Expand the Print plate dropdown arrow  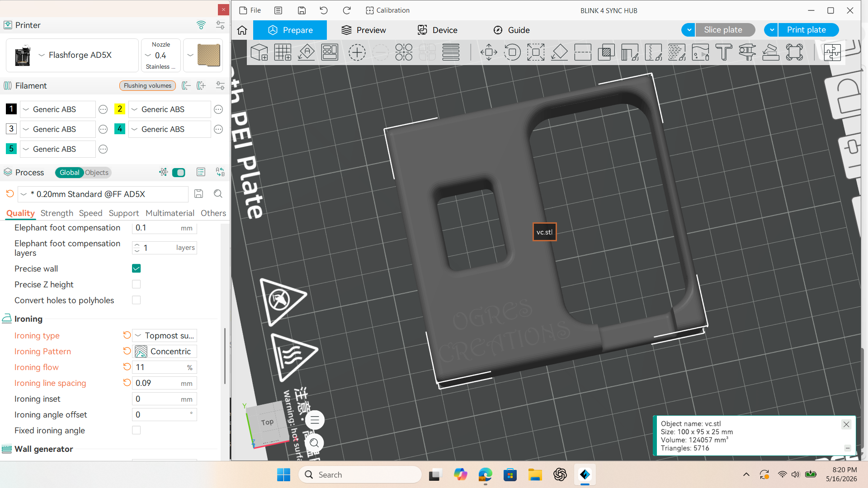pos(771,30)
